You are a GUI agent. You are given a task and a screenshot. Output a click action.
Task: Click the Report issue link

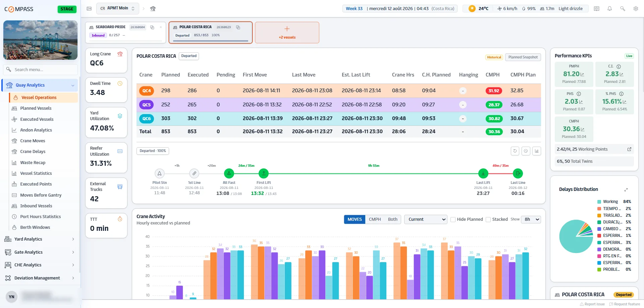(x=592, y=304)
